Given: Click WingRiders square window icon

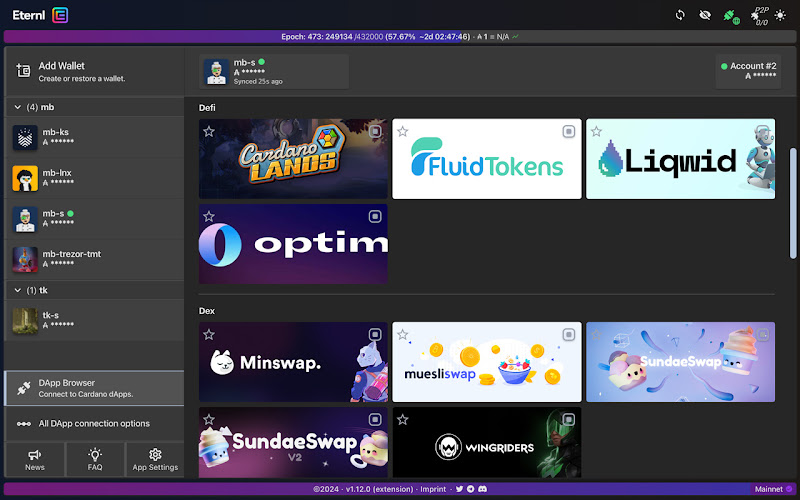Looking at the screenshot, I should coord(568,419).
